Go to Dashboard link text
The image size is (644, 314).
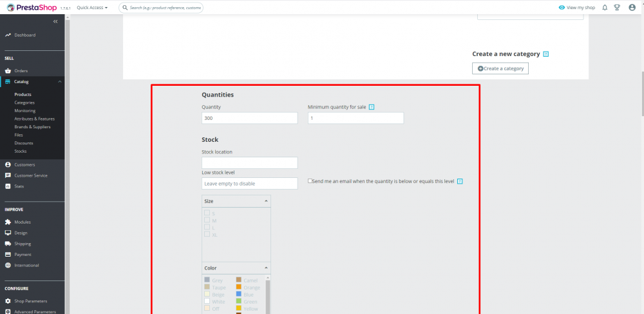pyautogui.click(x=24, y=35)
